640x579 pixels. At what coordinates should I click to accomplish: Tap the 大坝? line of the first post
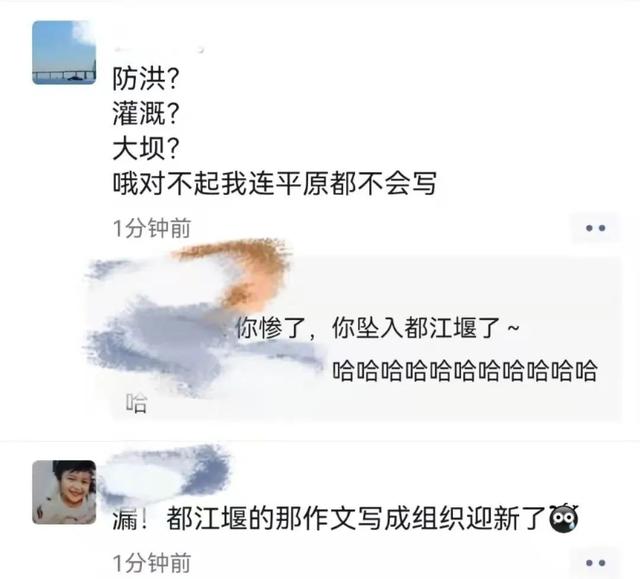[146, 149]
